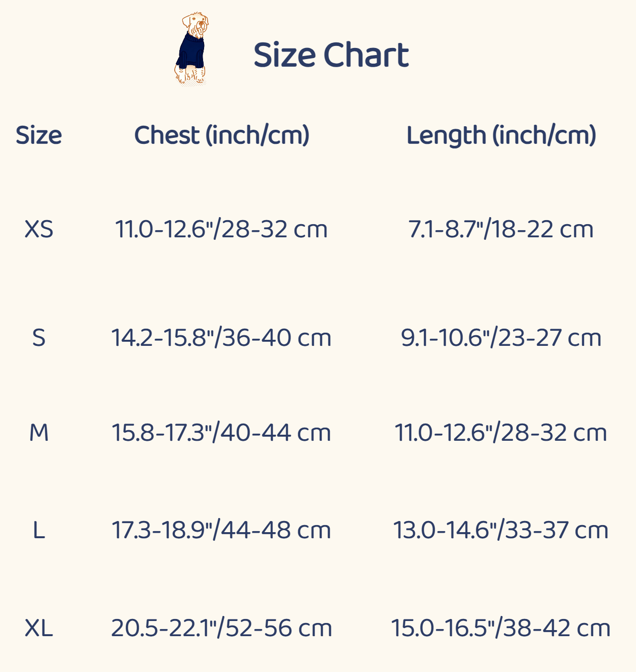Click the Length (inch/cm) column header
This screenshot has width=636, height=672.
(x=501, y=135)
